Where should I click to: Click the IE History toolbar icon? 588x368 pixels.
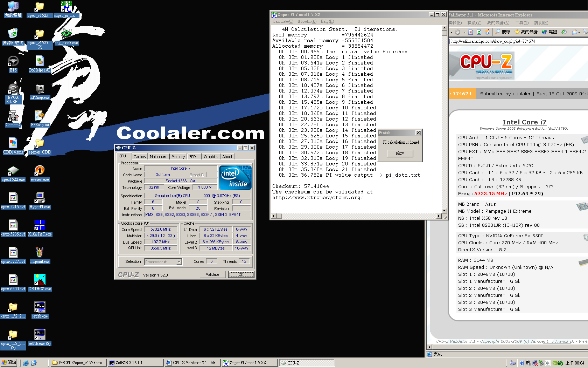click(564, 32)
